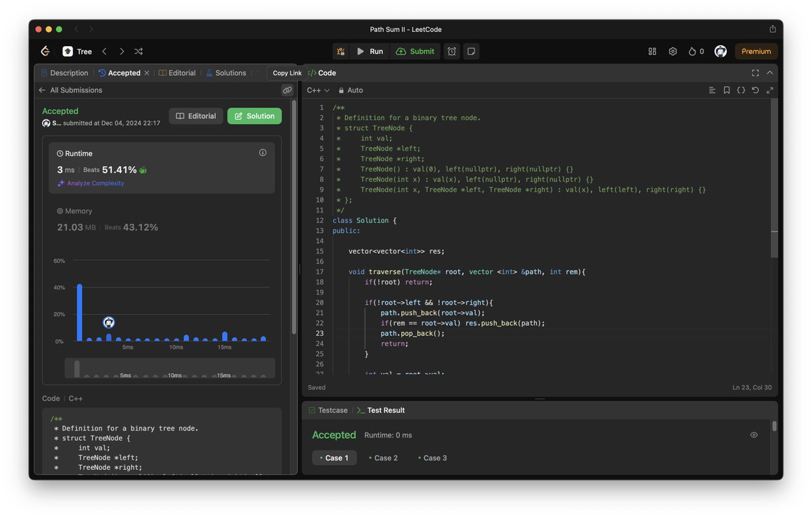Switch to the Editorial tab
812x518 pixels.
click(177, 73)
